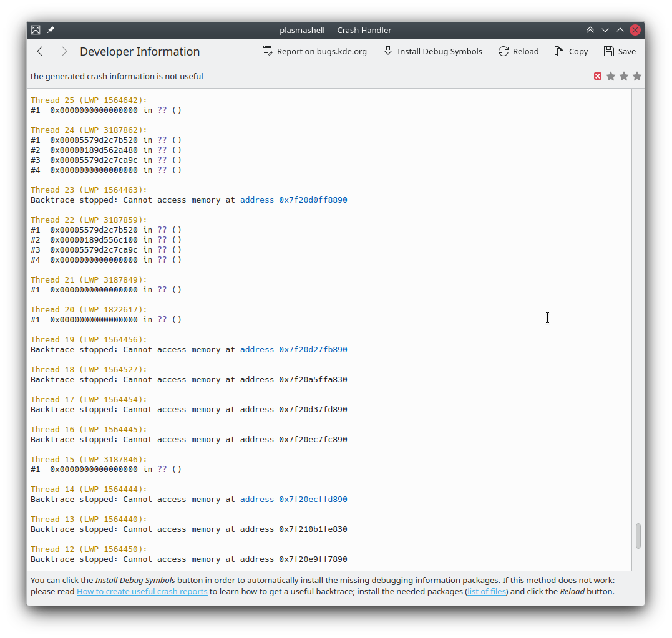The image size is (672, 638).
Task: Click the forward arrow navigation icon
Action: click(64, 52)
